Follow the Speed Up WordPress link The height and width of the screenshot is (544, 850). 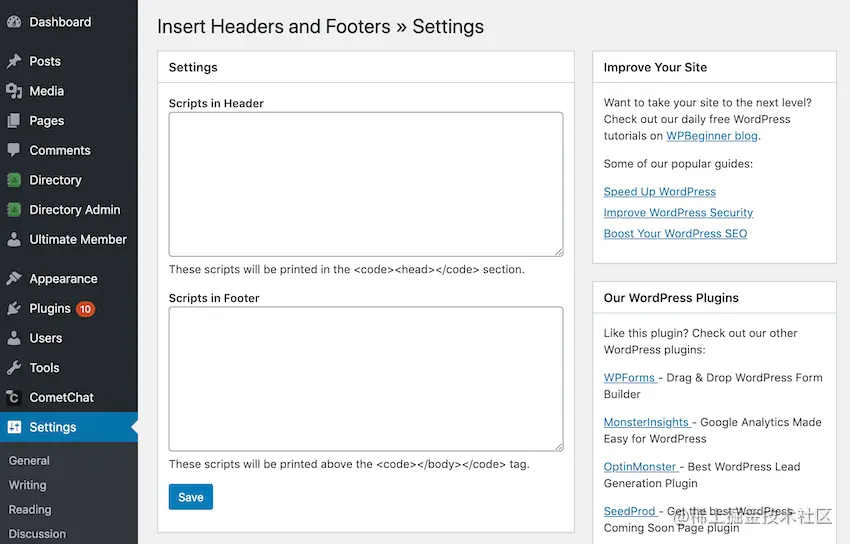click(660, 192)
